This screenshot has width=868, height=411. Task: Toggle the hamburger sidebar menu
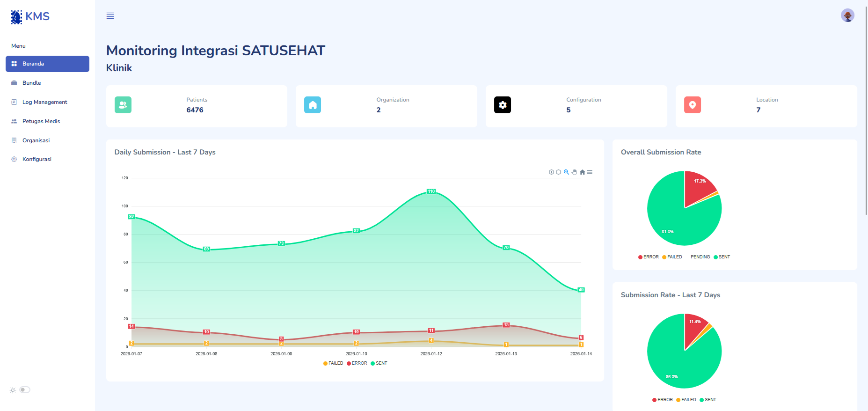pos(110,16)
